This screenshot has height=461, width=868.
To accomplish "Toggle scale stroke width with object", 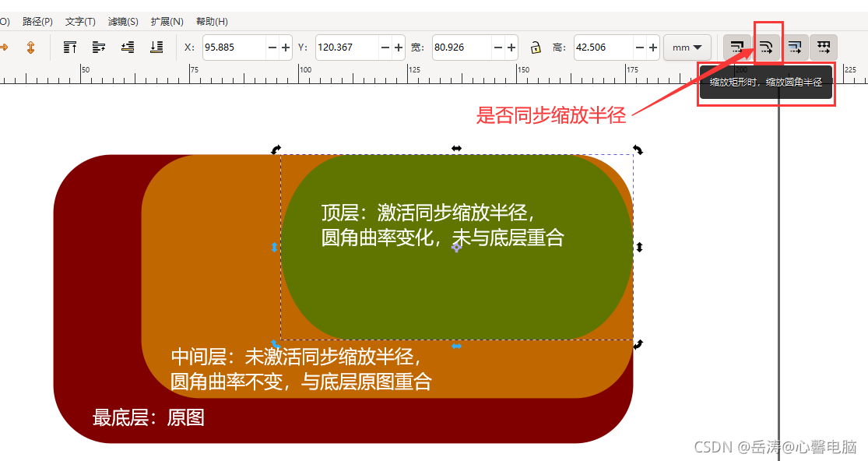I will coord(736,48).
